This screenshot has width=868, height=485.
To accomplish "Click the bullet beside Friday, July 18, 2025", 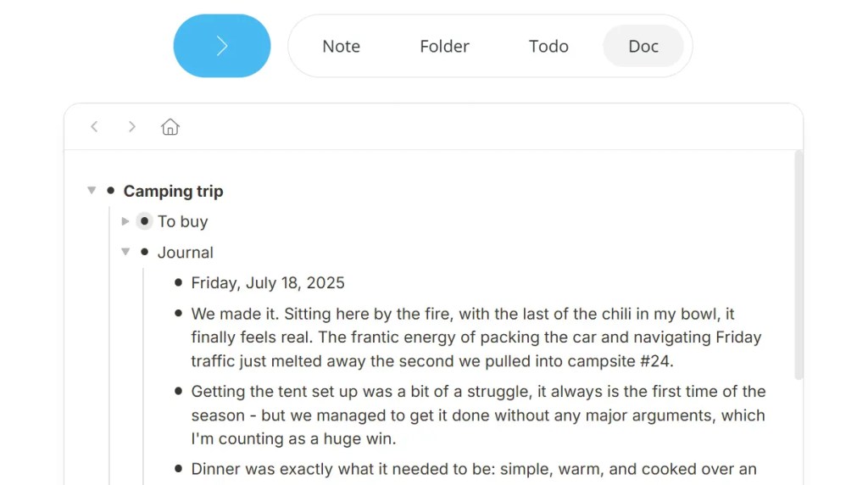I will pos(178,282).
